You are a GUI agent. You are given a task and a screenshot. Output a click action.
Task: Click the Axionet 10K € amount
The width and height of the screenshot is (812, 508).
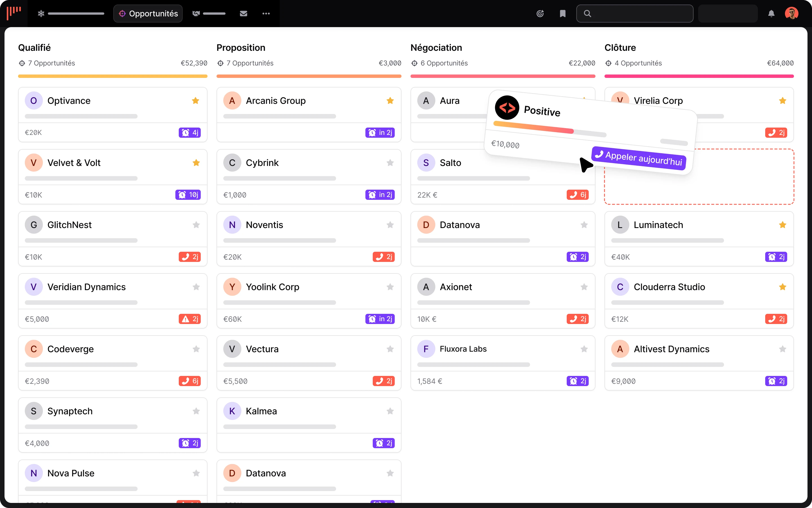point(427,319)
